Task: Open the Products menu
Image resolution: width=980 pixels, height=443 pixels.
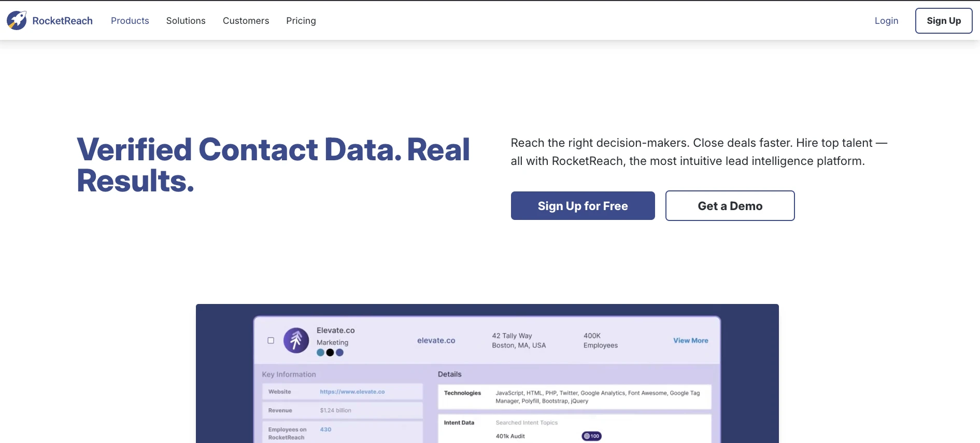Action: (130, 21)
